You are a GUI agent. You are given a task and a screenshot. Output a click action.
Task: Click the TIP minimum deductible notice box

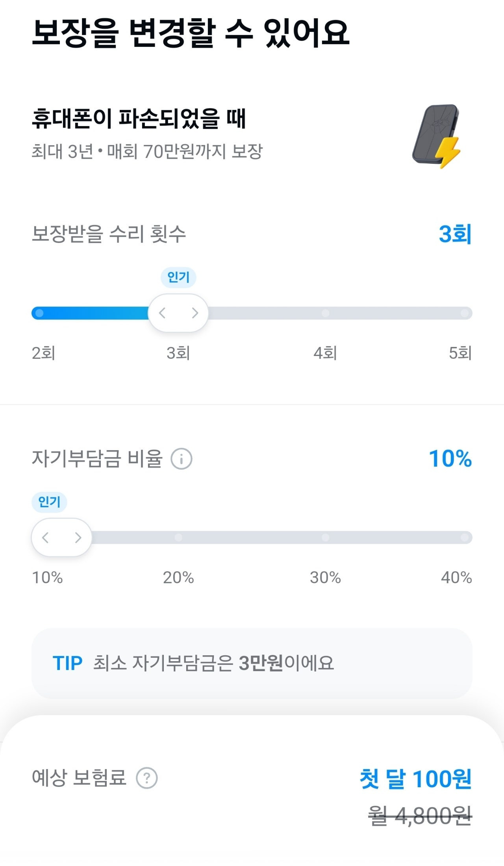point(252,663)
